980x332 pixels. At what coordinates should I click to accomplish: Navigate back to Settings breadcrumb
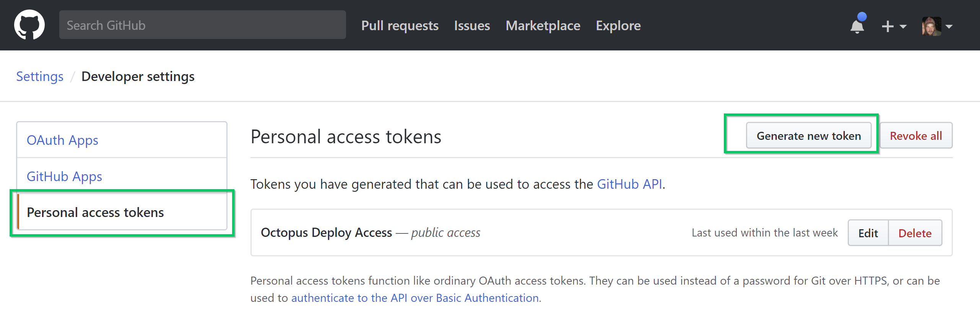(x=40, y=76)
